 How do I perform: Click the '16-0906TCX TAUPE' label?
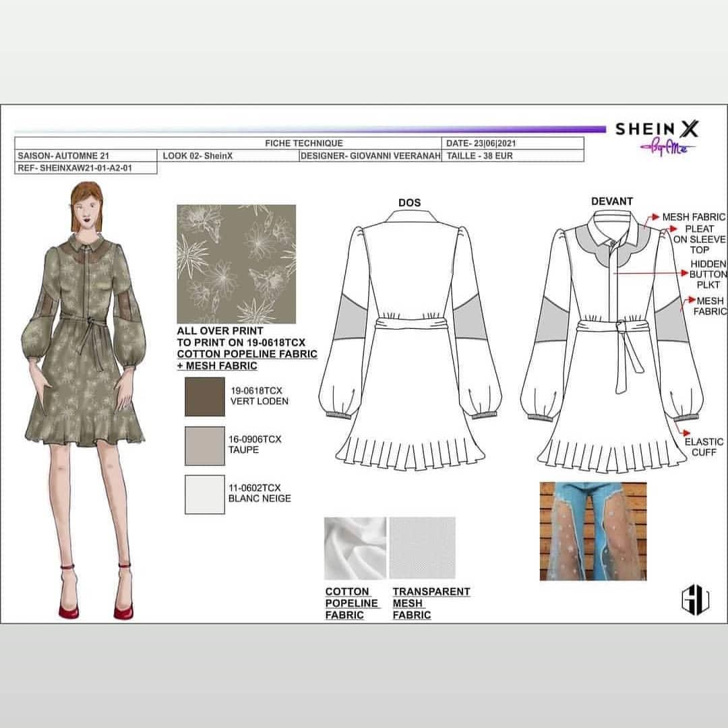point(255,444)
